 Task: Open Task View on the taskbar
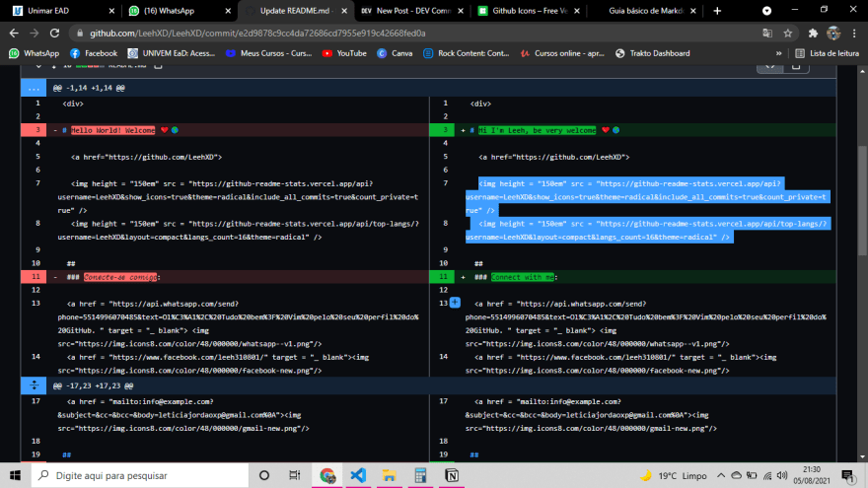[x=295, y=475]
